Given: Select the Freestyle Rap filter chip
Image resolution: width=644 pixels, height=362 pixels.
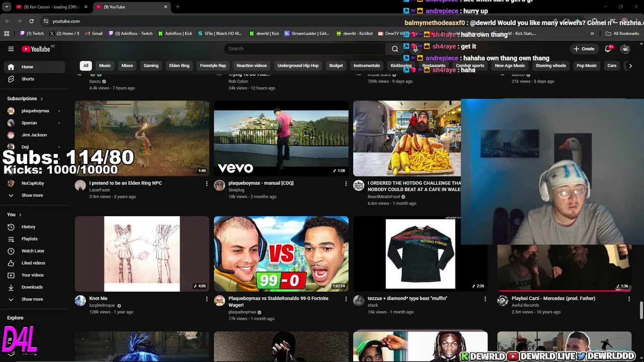Looking at the screenshot, I should (x=213, y=66).
